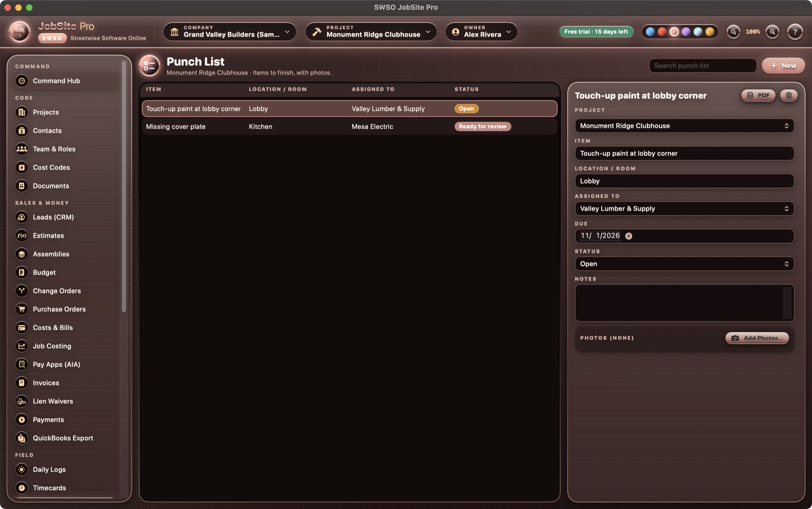Open Job Costing report
Image resolution: width=812 pixels, height=509 pixels.
click(x=52, y=346)
